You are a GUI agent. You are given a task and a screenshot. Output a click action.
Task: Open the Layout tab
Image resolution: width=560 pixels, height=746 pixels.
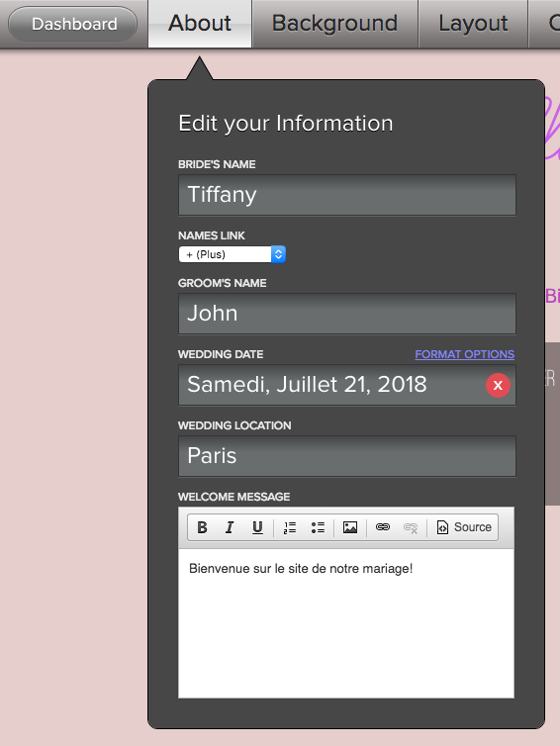473,24
